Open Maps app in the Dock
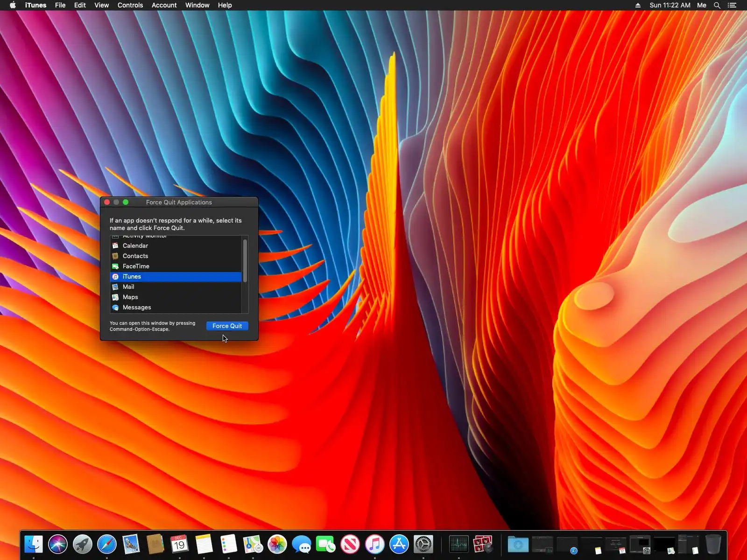The width and height of the screenshot is (747, 560). 253,544
